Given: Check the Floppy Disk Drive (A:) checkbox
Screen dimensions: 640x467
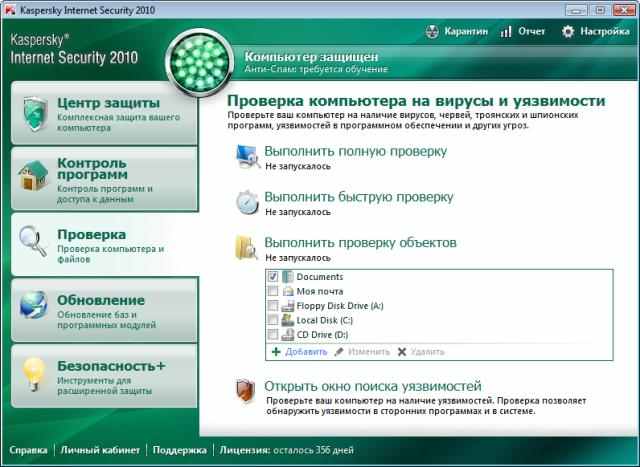Looking at the screenshot, I should pos(273,306).
